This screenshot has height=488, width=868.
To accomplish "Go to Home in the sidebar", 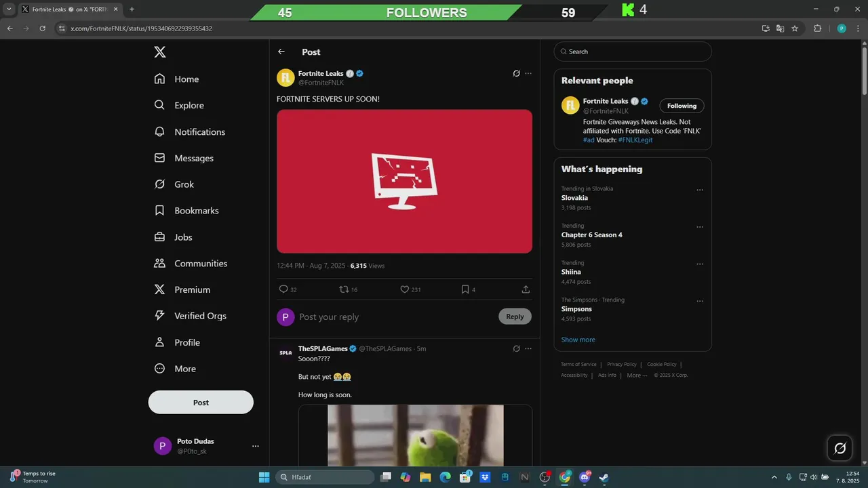I will [x=176, y=79].
